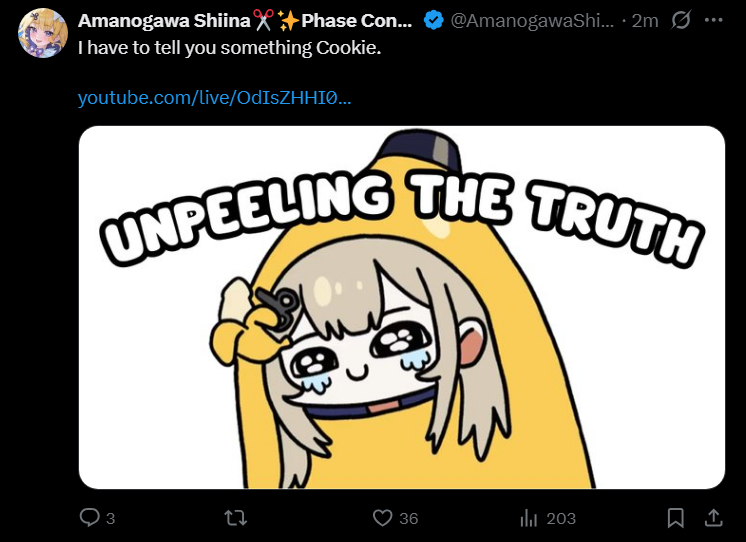The width and height of the screenshot is (746, 542).
Task: Bookmark this post
Action: [676, 518]
